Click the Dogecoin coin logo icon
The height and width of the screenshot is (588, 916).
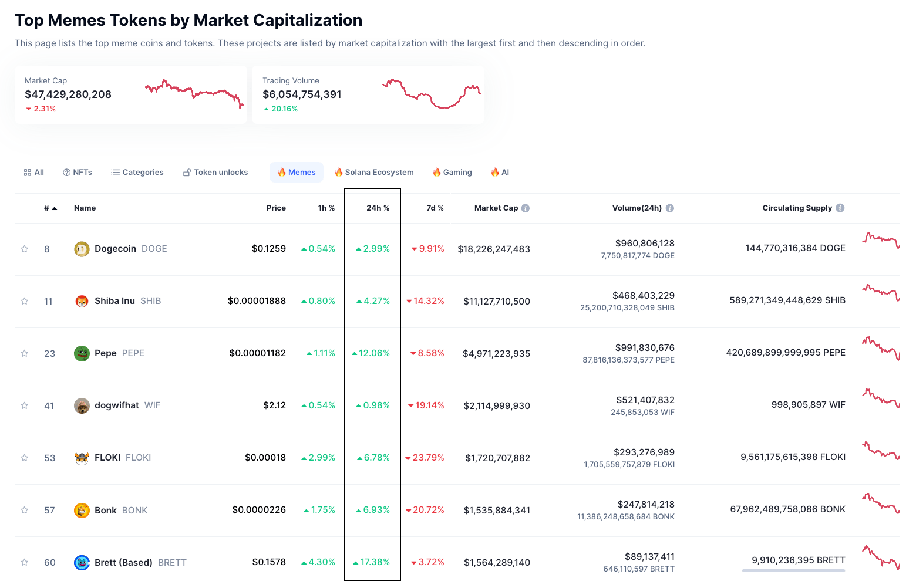pyautogui.click(x=82, y=249)
